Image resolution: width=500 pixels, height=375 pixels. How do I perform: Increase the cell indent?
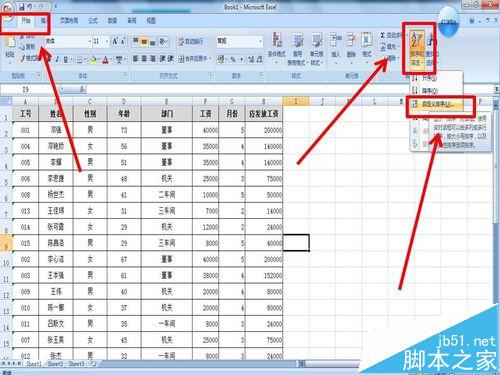(x=170, y=59)
